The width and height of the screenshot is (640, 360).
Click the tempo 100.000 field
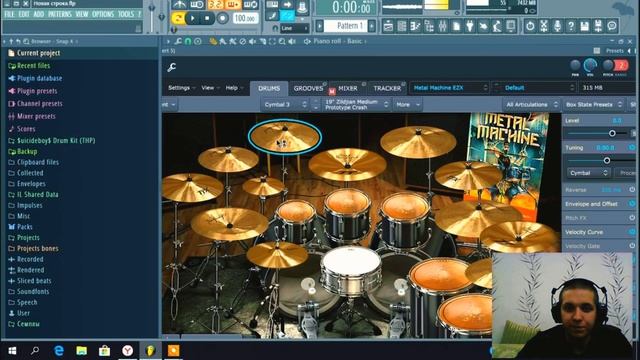(245, 18)
